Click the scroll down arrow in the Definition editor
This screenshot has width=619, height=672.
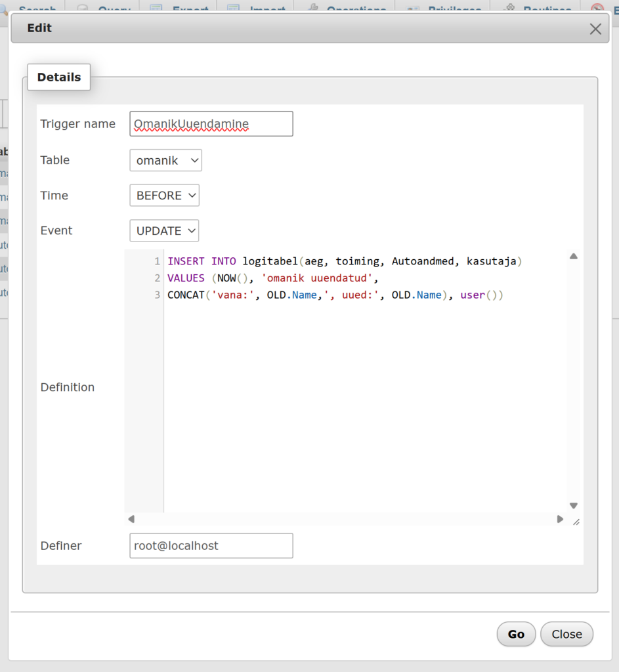(574, 506)
